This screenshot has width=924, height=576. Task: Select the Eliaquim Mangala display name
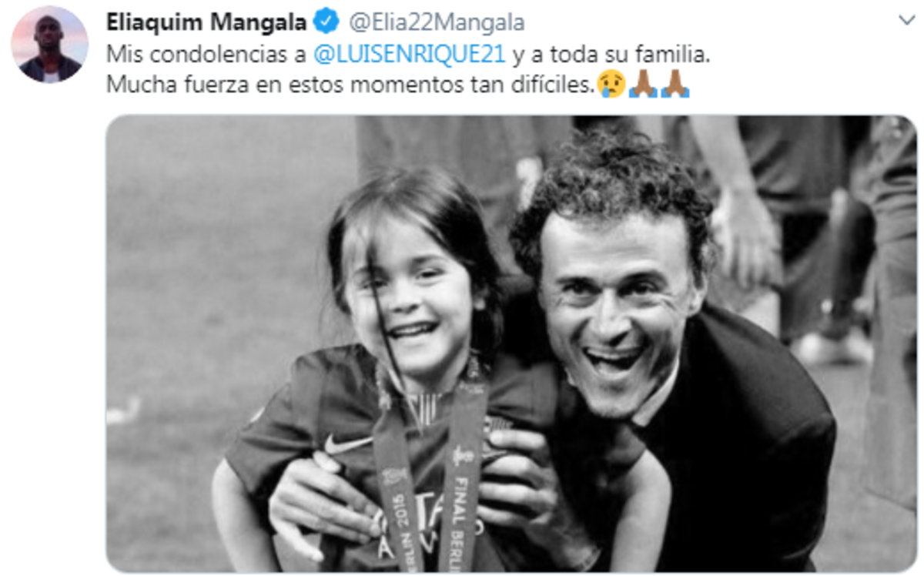(x=207, y=22)
